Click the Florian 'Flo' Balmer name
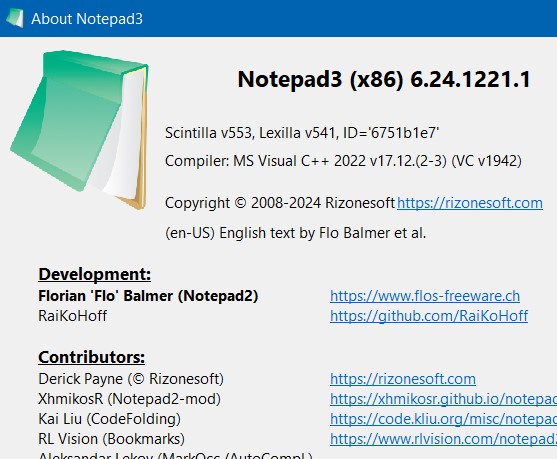 click(148, 296)
